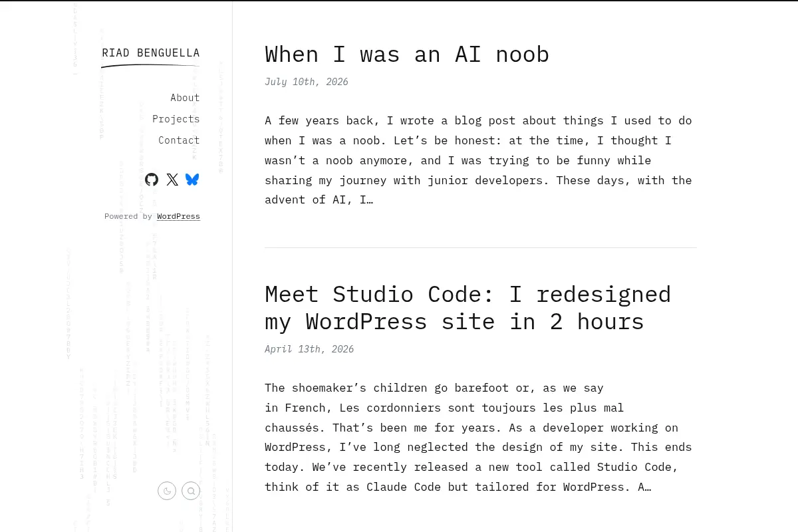Image resolution: width=798 pixels, height=532 pixels.
Task: Open the Projects menu item
Action: 176,119
